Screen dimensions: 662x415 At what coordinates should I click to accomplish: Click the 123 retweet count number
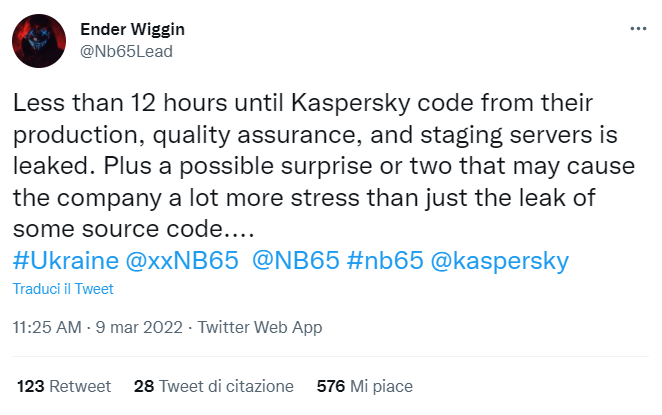click(x=31, y=386)
